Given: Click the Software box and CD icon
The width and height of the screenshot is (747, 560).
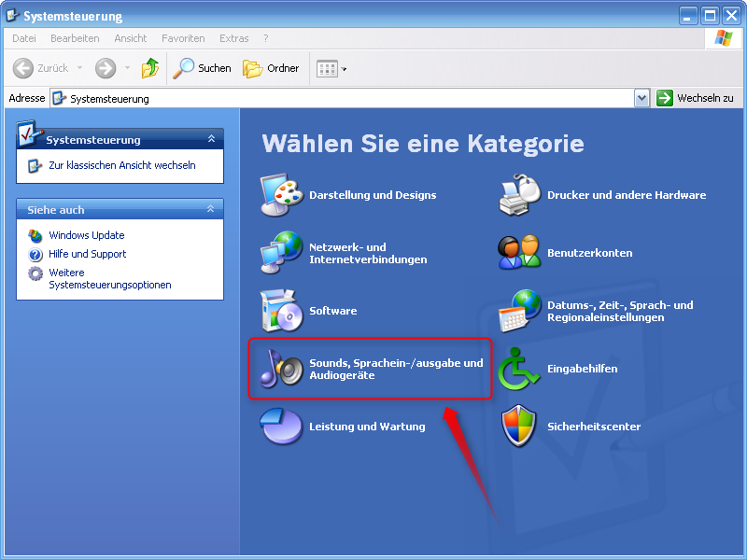Looking at the screenshot, I should pyautogui.click(x=282, y=311).
